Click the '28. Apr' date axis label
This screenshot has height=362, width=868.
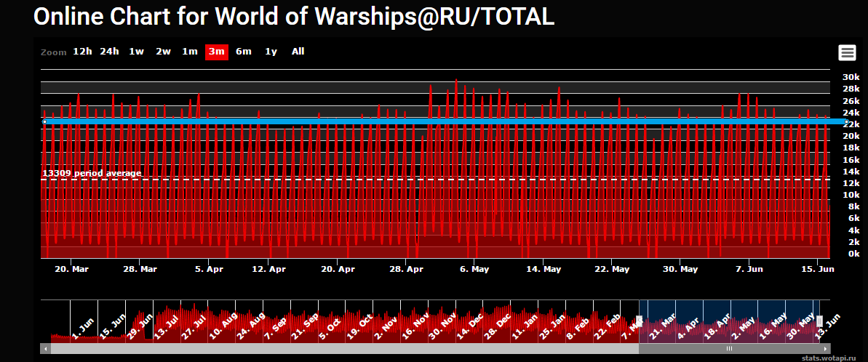406,269
